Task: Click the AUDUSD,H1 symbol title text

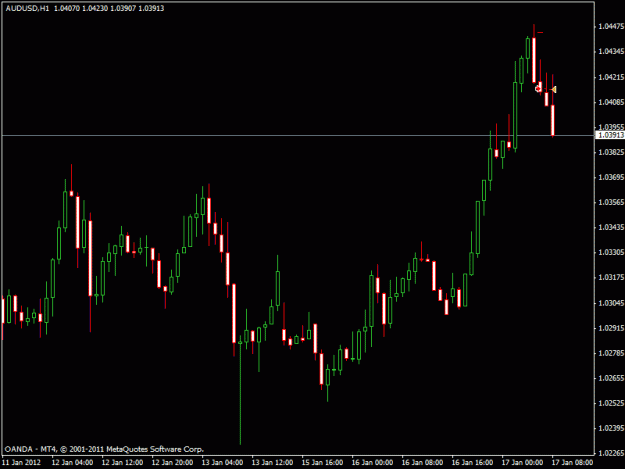Action: [x=27, y=8]
